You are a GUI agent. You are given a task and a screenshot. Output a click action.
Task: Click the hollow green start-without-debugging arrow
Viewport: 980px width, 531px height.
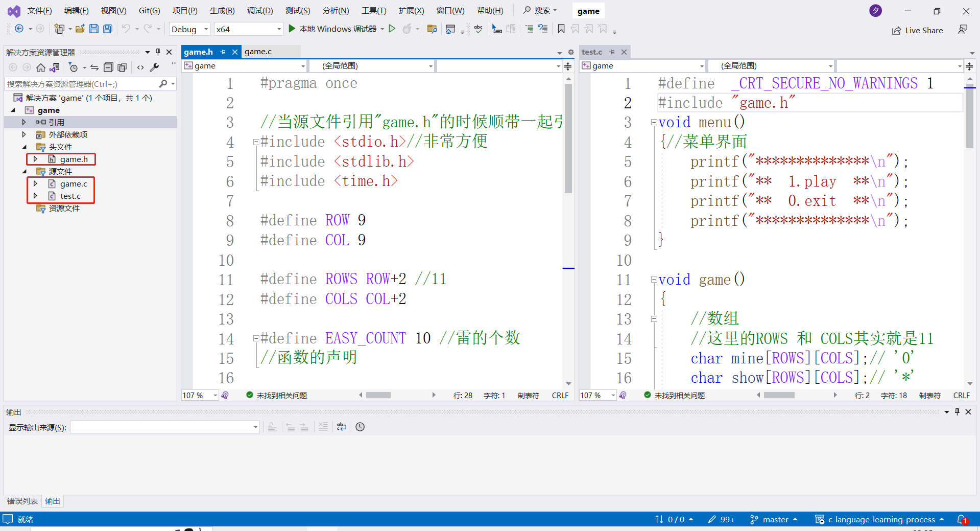pyautogui.click(x=392, y=29)
